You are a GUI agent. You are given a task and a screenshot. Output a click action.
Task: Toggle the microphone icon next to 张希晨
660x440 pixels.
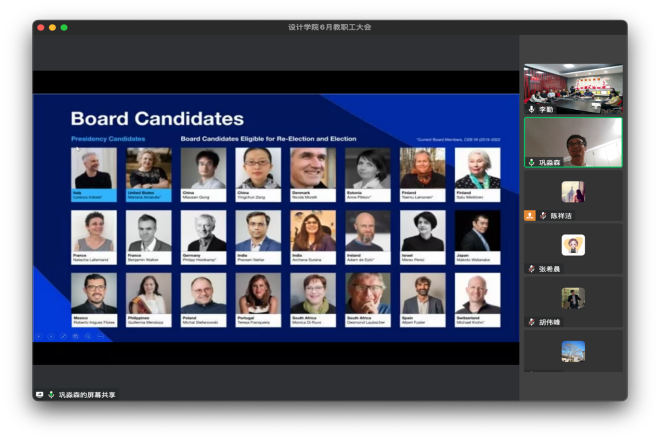(x=532, y=269)
